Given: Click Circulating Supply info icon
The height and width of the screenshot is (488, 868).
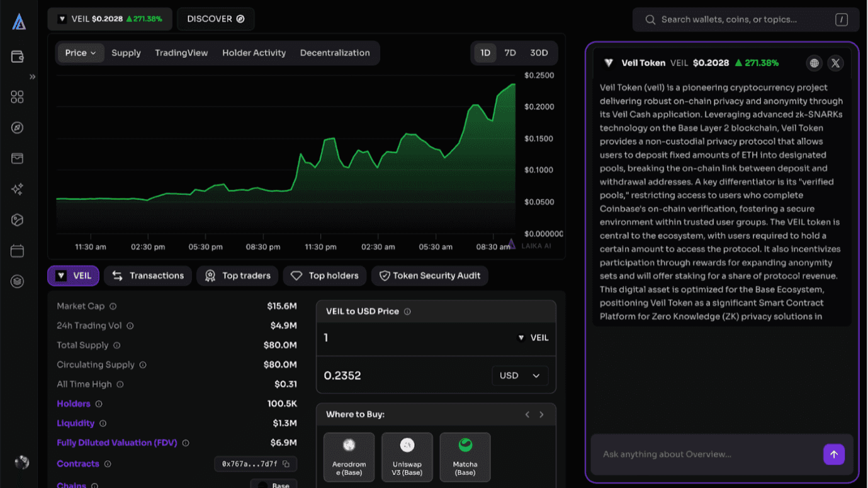Looking at the screenshot, I should pos(143,365).
